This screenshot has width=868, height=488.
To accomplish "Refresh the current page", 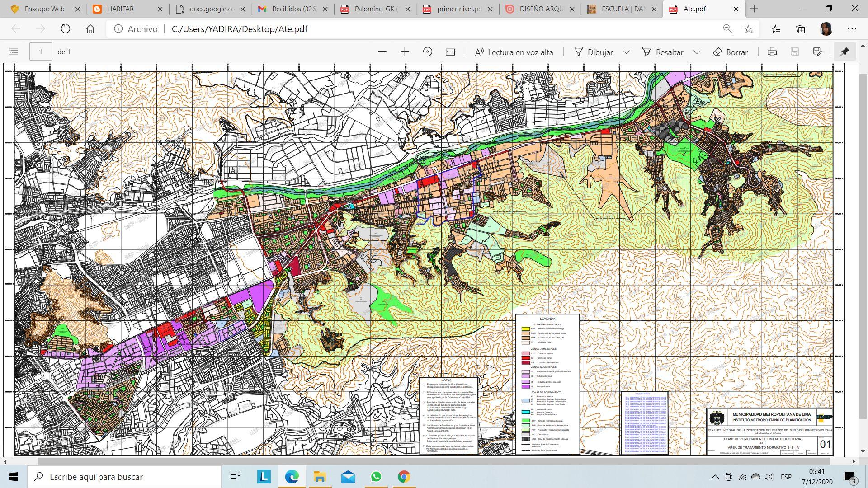I will (x=66, y=29).
